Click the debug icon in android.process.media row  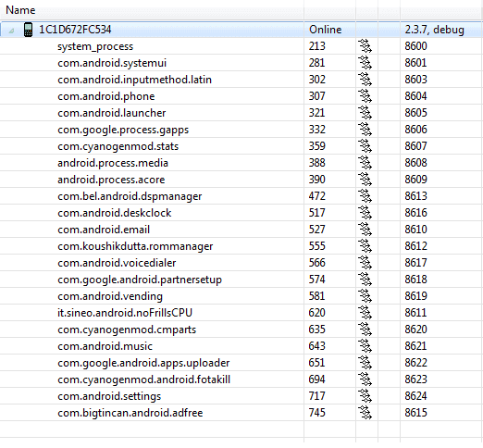[x=365, y=163]
